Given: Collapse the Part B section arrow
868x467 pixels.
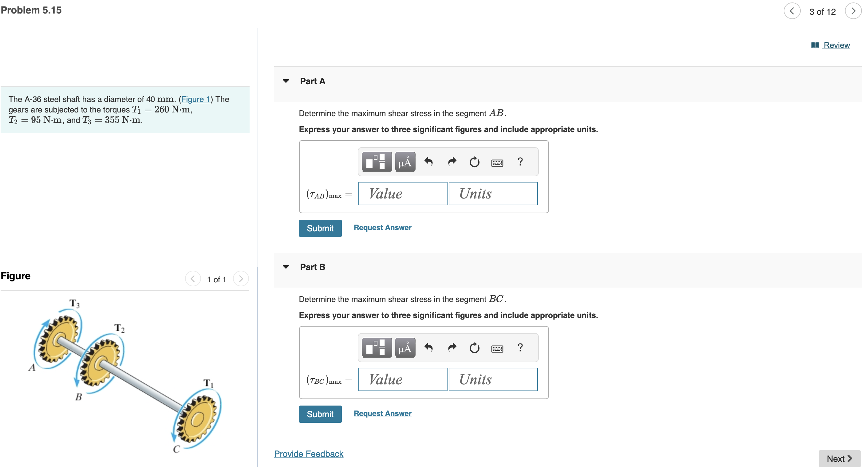Looking at the screenshot, I should (286, 267).
